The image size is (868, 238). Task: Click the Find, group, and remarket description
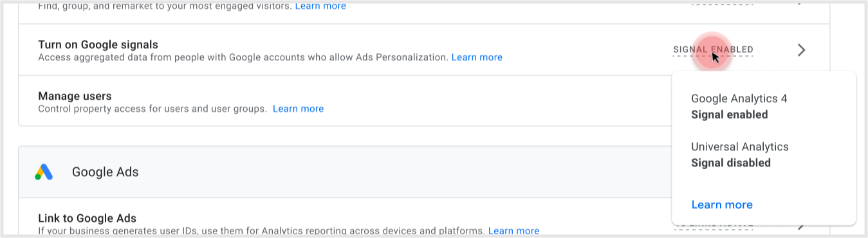(x=164, y=6)
